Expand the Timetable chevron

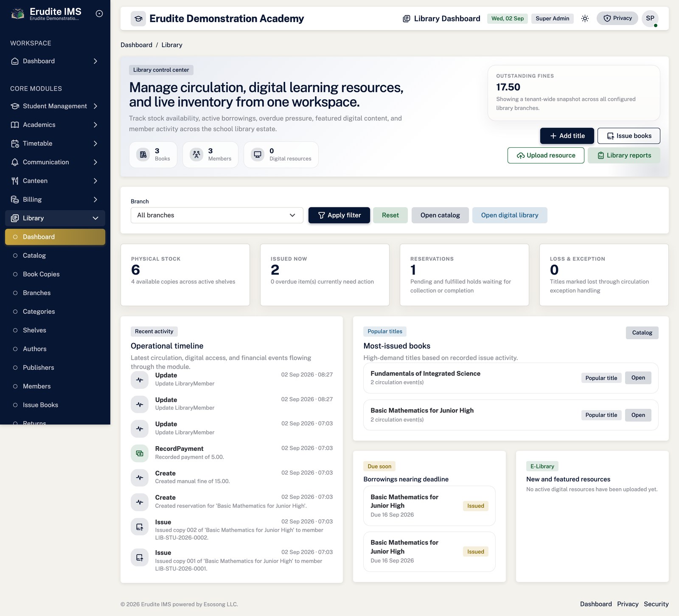(95, 143)
